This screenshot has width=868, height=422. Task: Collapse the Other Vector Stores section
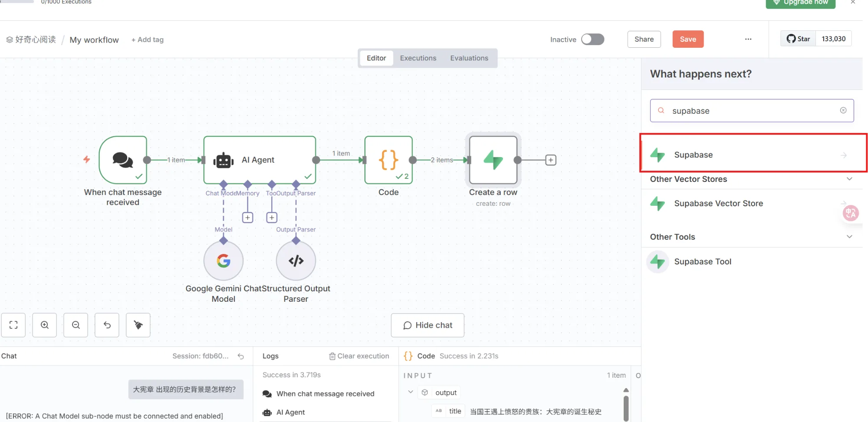tap(849, 179)
